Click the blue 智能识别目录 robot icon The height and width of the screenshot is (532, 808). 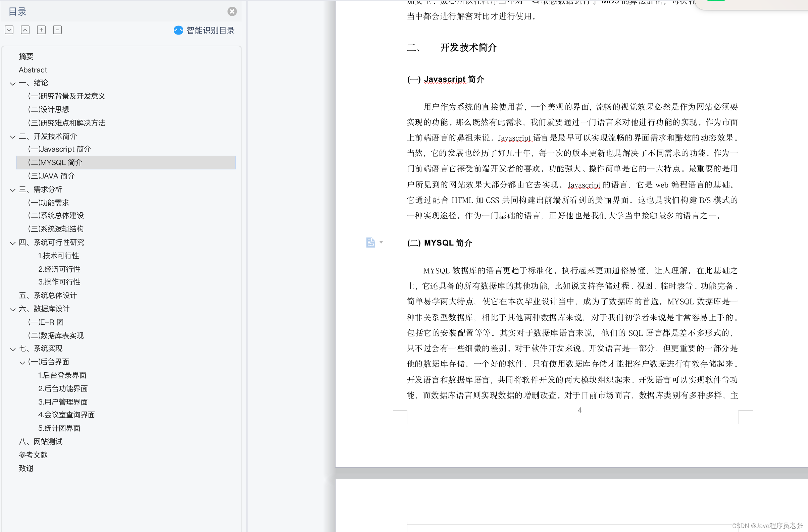tap(178, 30)
